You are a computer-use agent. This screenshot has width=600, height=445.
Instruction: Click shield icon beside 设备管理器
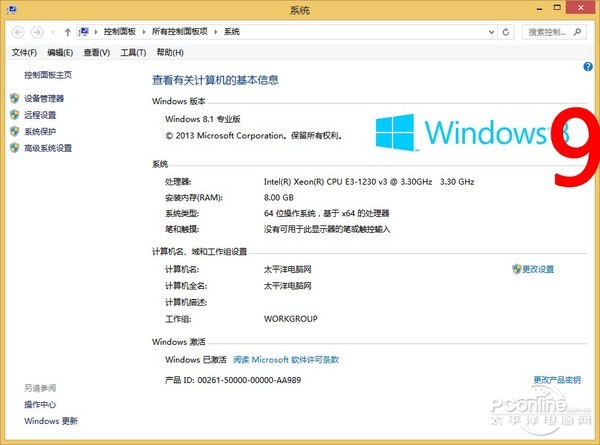point(15,98)
